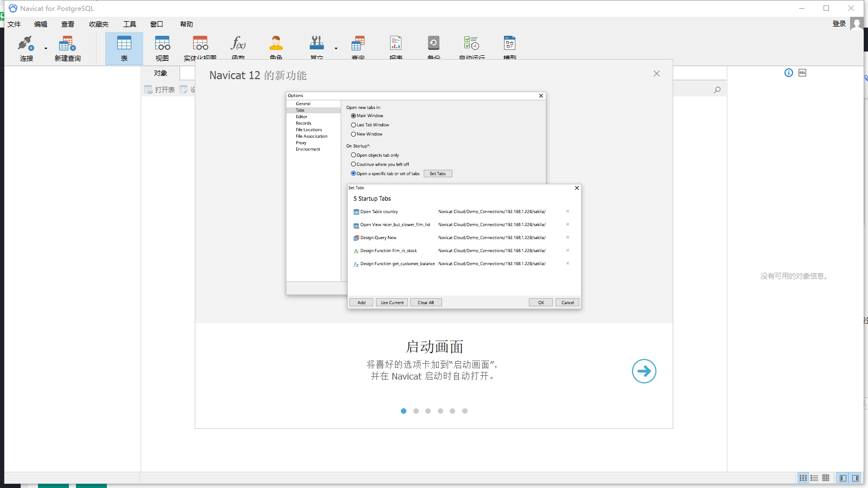Switch to ER diagram grid view

(x=826, y=478)
